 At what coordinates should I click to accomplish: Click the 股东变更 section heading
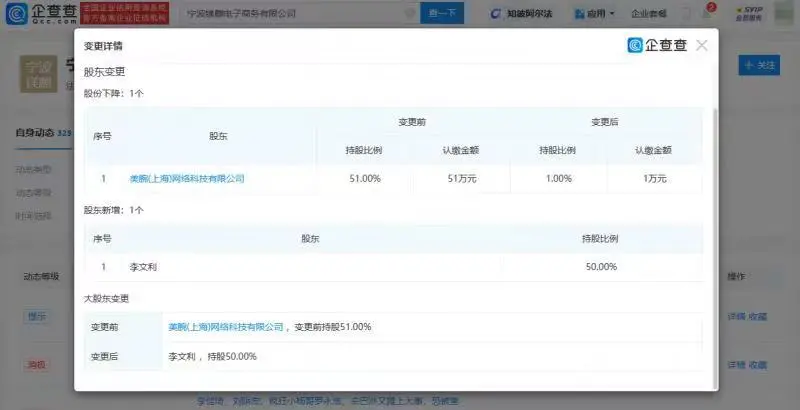(105, 72)
